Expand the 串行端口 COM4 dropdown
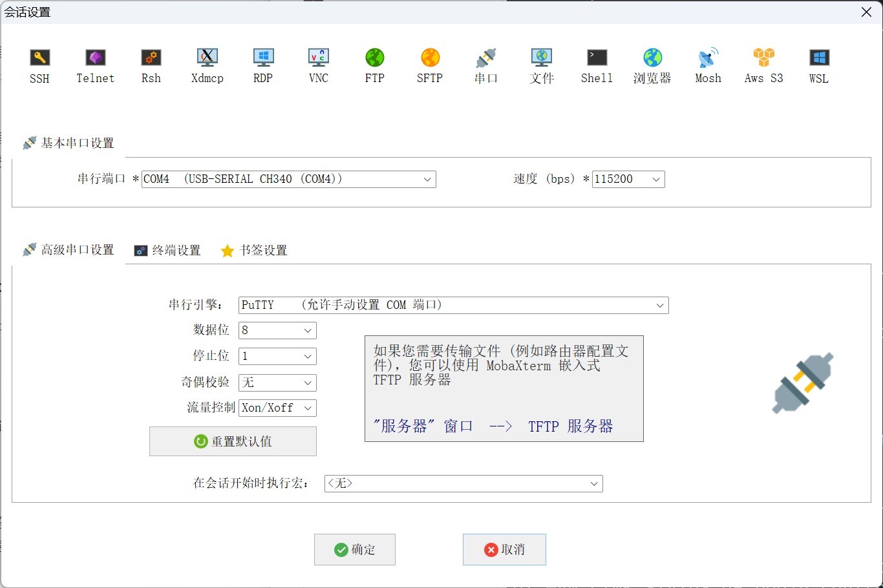This screenshot has width=883, height=588. point(288,179)
